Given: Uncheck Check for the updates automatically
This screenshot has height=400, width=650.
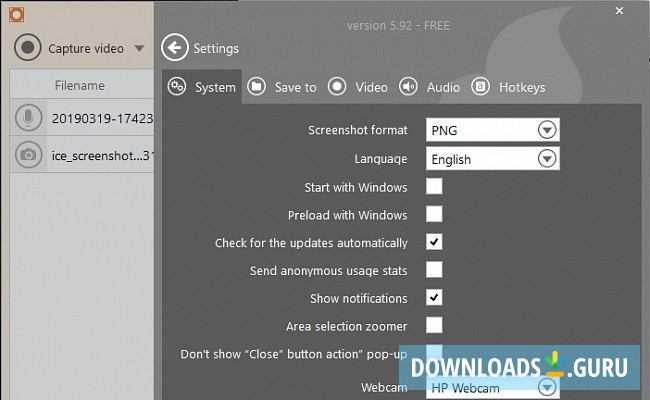Looking at the screenshot, I should point(434,242).
